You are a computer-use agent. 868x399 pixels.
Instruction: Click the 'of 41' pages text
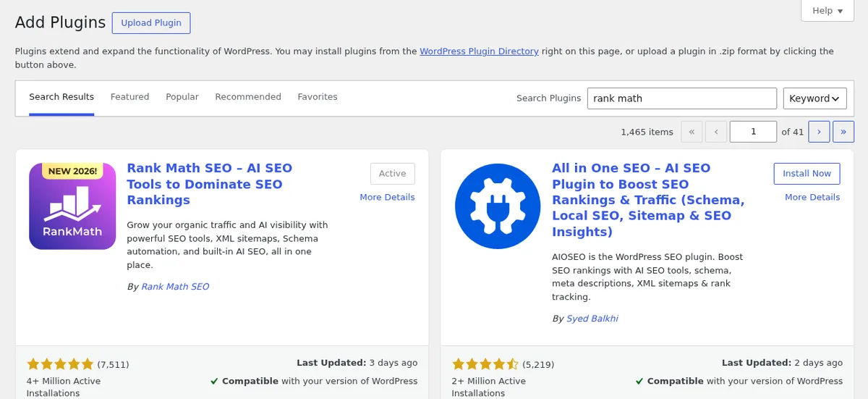pos(793,132)
